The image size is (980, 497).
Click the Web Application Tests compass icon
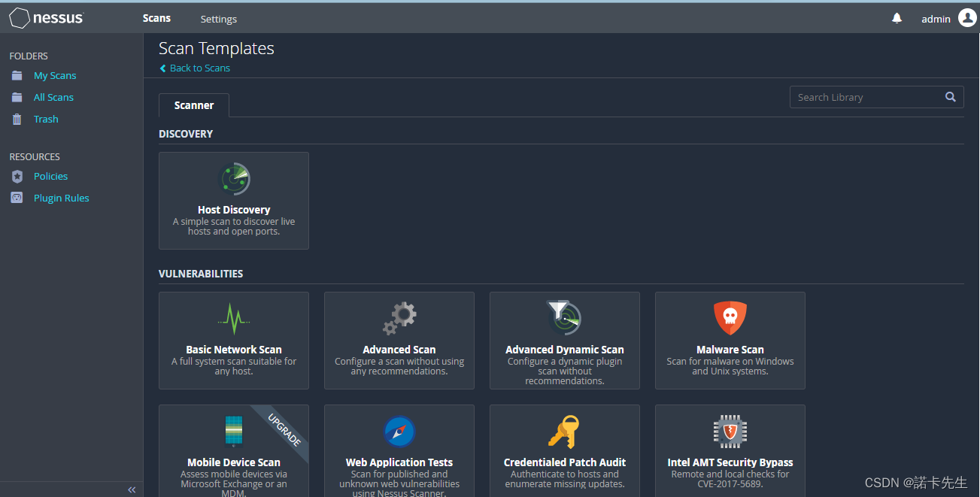(x=399, y=432)
